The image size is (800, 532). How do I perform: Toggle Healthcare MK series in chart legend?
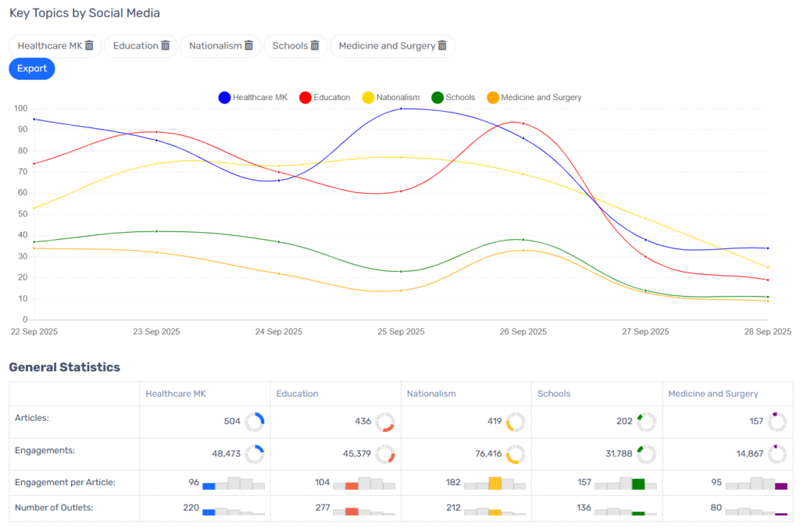tap(253, 98)
